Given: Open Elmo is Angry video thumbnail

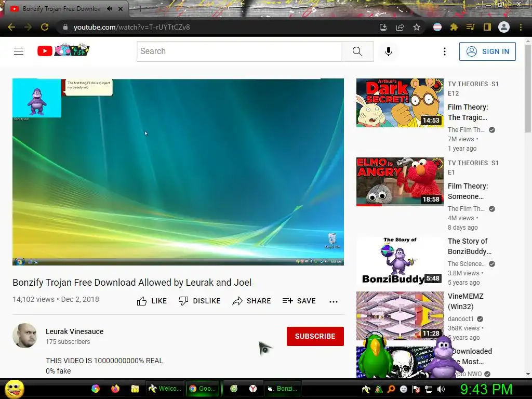Looking at the screenshot, I should click(400, 182).
